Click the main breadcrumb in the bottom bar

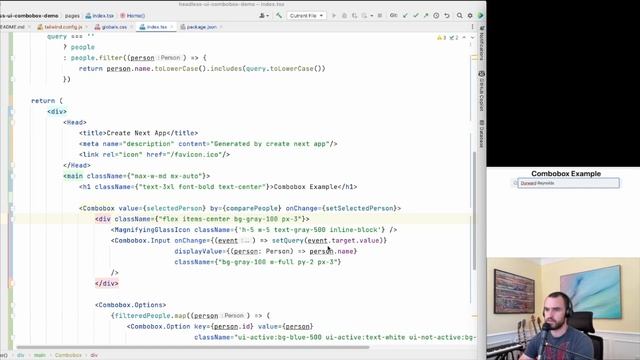click(x=40, y=356)
